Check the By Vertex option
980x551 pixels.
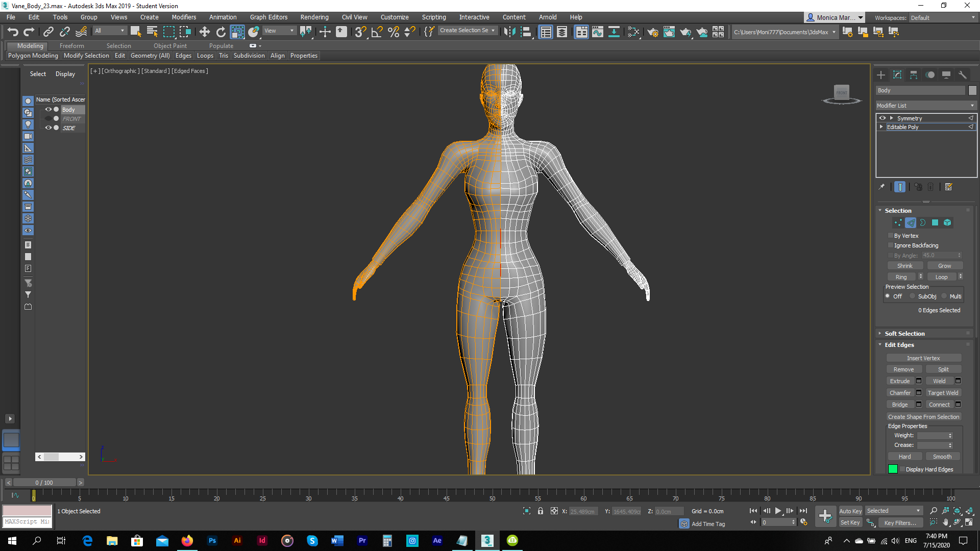pos(891,236)
